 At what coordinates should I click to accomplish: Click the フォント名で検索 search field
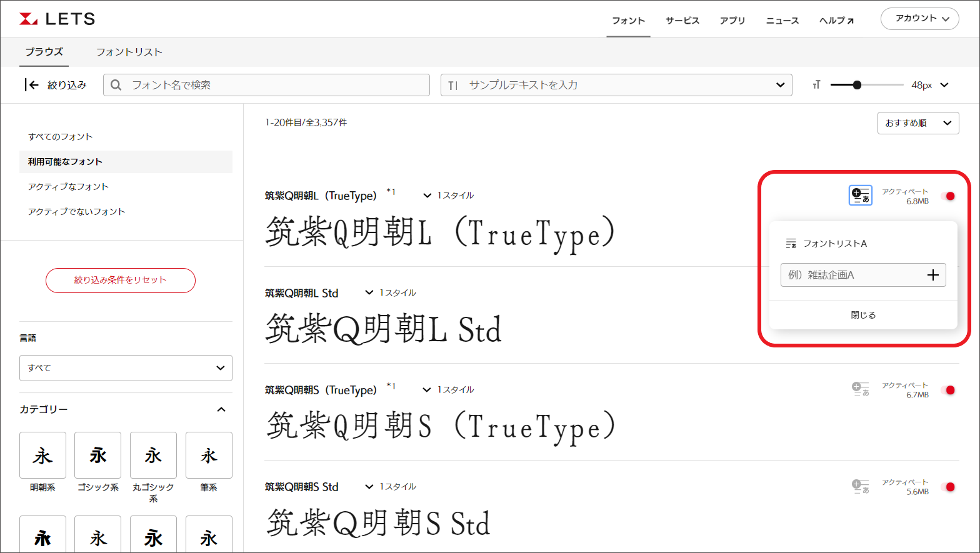click(266, 85)
